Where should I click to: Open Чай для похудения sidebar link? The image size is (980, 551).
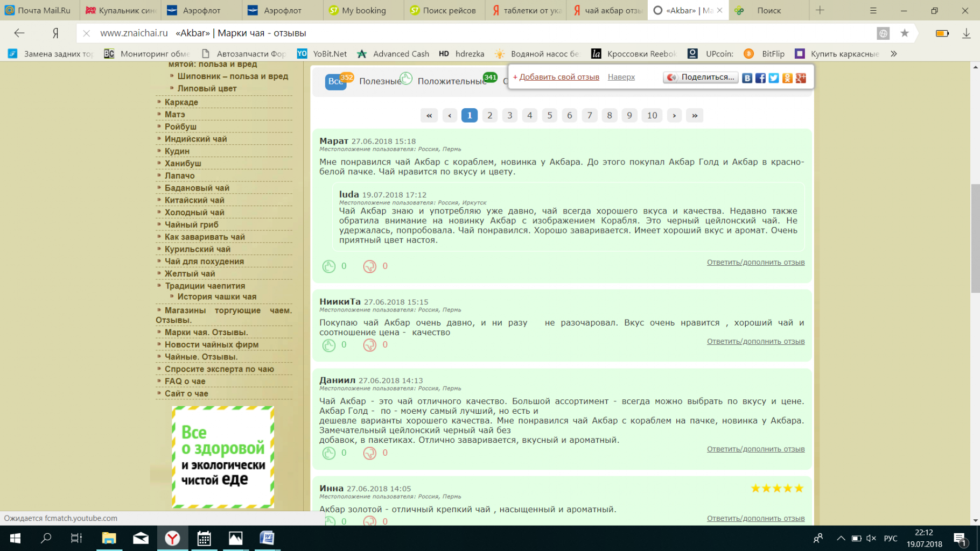[x=204, y=262]
